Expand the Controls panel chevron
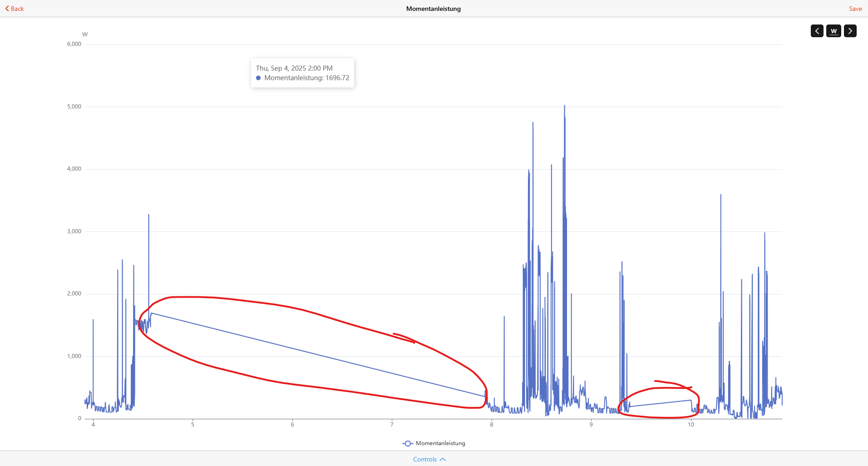Viewport: 868px width, 466px height. click(x=443, y=459)
